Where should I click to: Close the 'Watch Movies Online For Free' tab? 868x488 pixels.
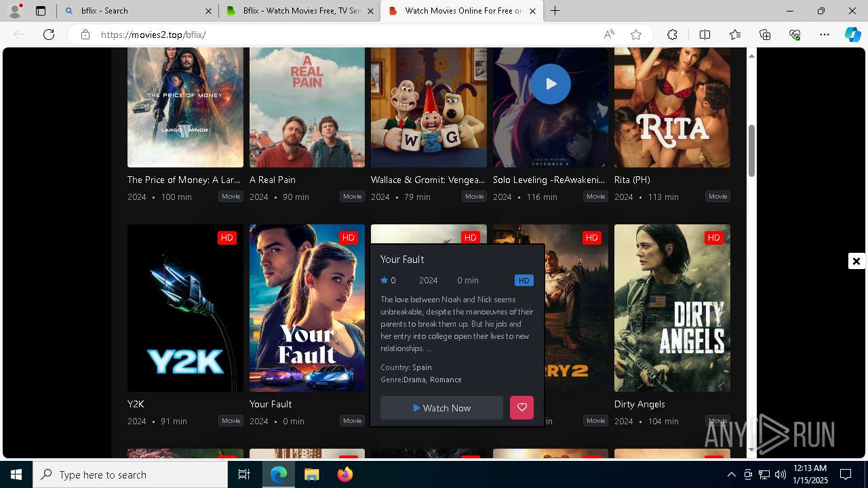click(532, 11)
